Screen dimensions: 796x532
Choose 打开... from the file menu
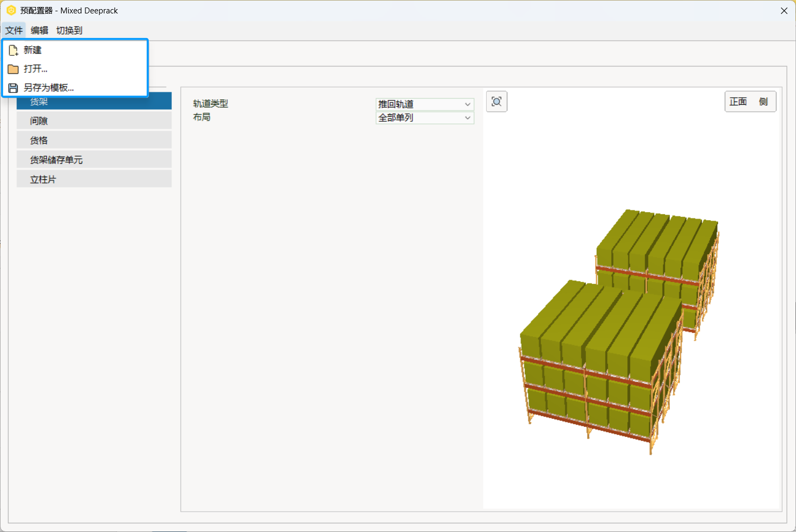75,69
